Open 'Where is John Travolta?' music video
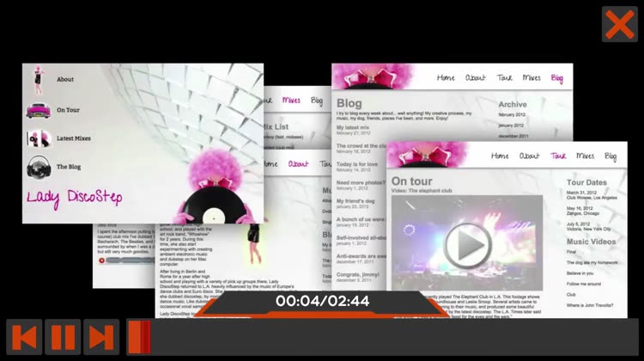This screenshot has height=361, width=644. (590, 305)
